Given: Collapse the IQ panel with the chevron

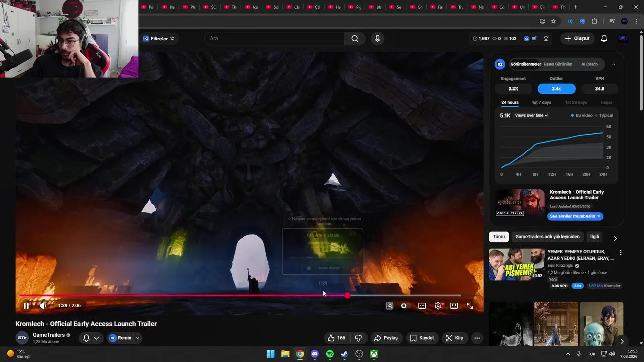Looking at the screenshot, I should tap(613, 64).
